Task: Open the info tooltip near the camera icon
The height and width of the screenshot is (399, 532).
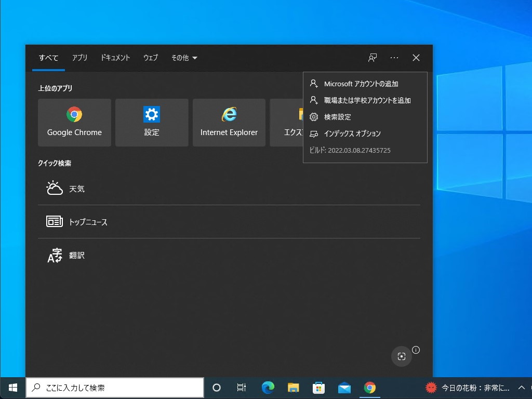Action: click(416, 350)
